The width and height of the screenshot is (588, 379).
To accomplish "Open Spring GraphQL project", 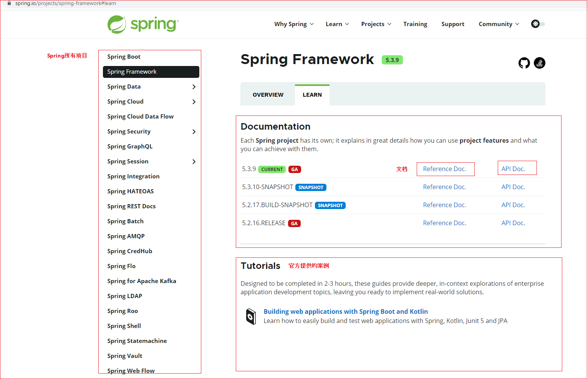I will pos(130,147).
